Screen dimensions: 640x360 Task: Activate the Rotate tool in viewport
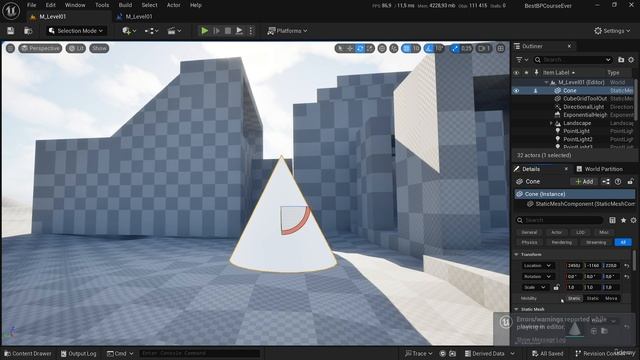[x=360, y=48]
